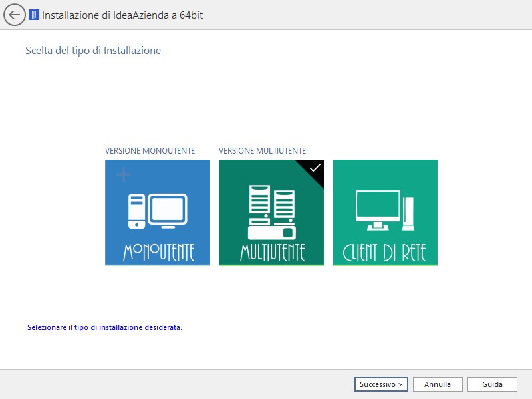This screenshot has height=399, width=532.
Task: Choose the Monoutente installation tile
Action: tap(158, 212)
